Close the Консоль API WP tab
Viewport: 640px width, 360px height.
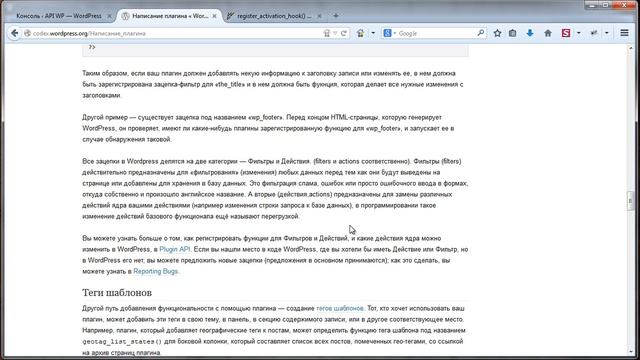(109, 16)
